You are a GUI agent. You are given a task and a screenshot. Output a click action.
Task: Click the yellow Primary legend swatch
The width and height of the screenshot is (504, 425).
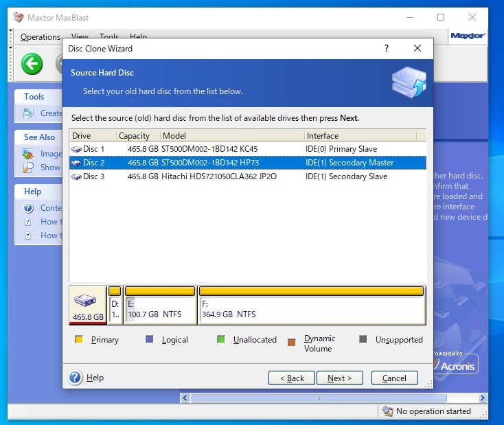[79, 339]
